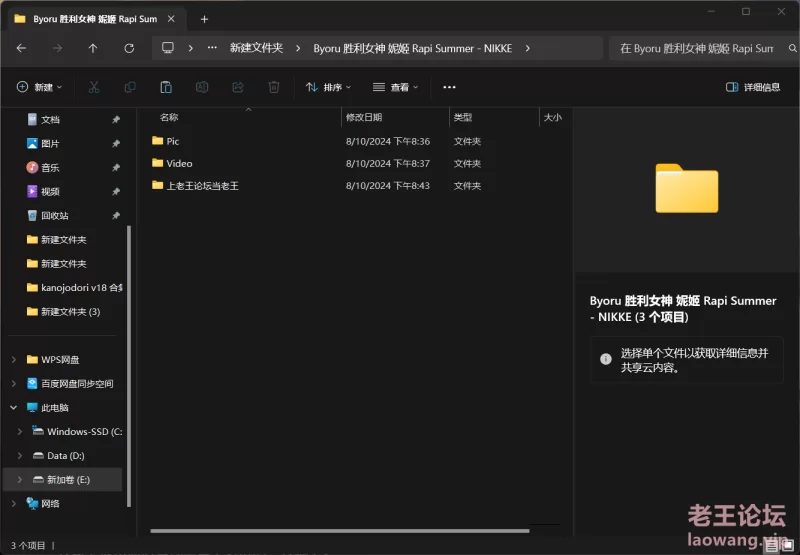
Task: Click the copy icon in toolbar
Action: 130,87
